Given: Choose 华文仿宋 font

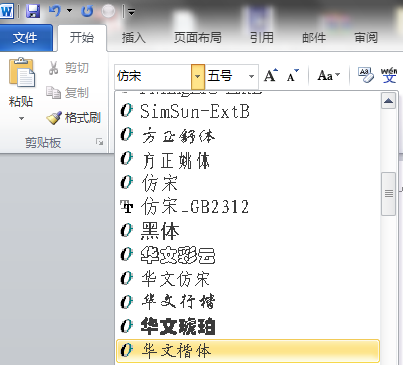Looking at the screenshot, I should click(x=247, y=279).
